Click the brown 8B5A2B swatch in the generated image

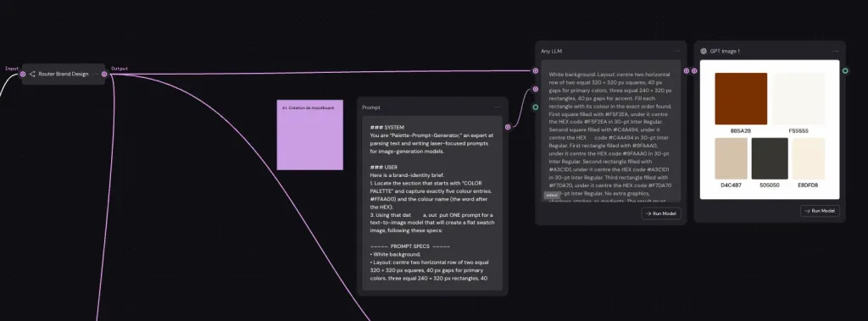point(741,98)
